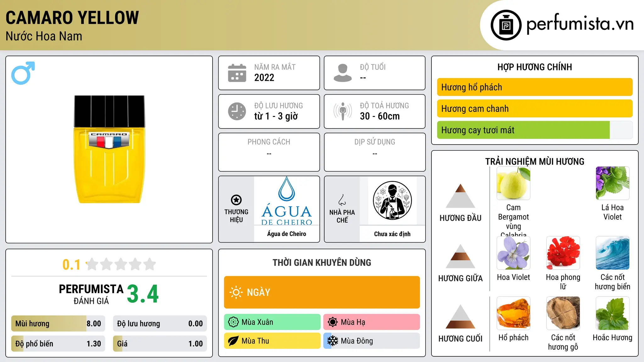Click the Dịp sử dụng card
644x362 pixels.
(375, 152)
